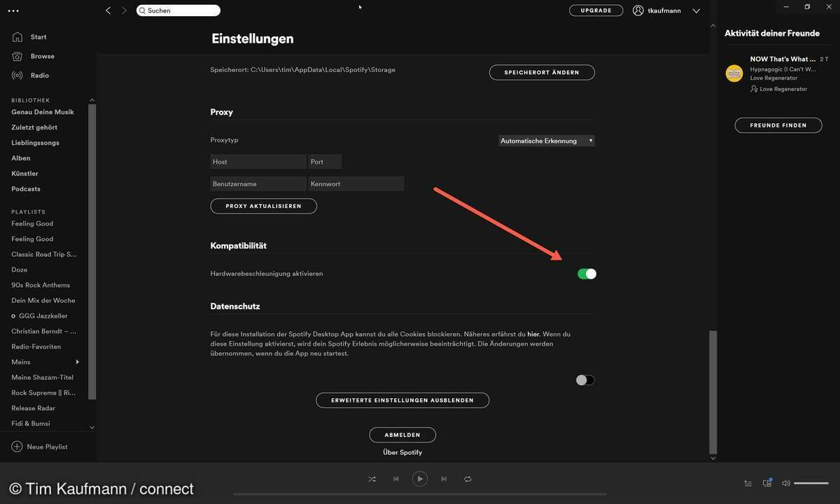Click the track progress bar
Viewport: 840px width, 504px height.
(x=420, y=494)
